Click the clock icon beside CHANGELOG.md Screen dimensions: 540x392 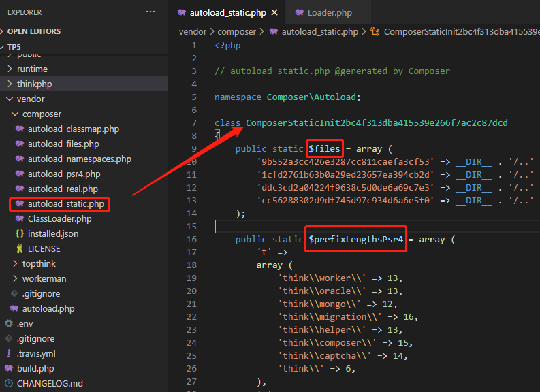pyautogui.click(x=9, y=383)
